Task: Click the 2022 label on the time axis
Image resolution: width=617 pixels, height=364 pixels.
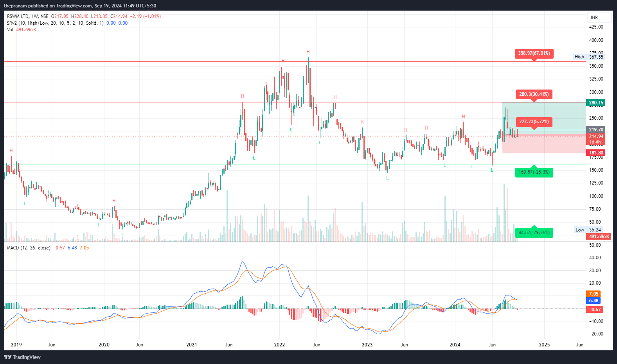Action: click(x=279, y=345)
